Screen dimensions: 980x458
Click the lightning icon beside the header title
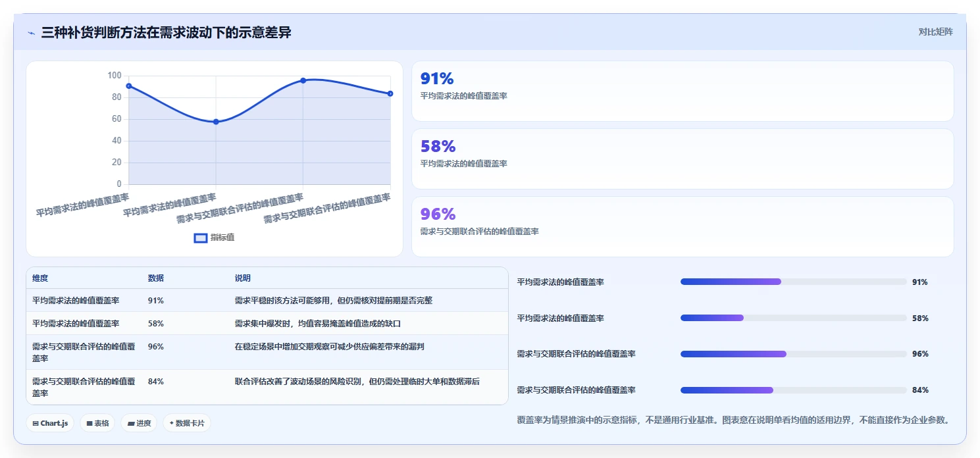point(31,33)
